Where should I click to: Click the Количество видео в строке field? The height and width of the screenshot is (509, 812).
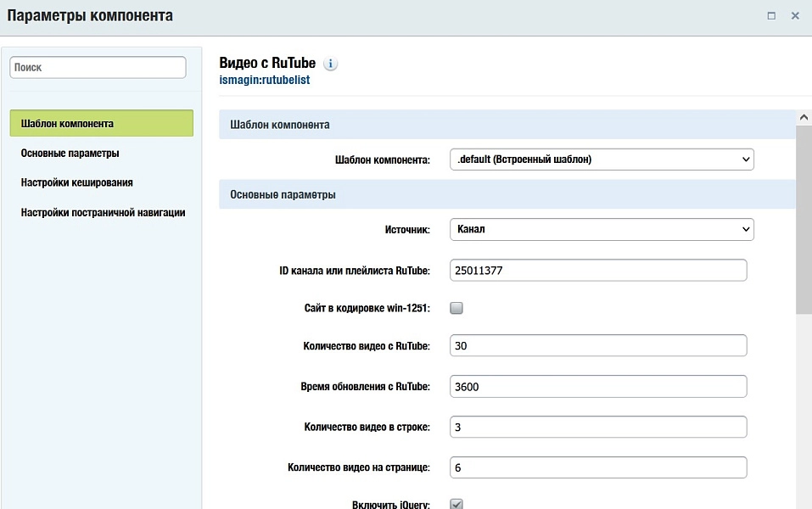coord(598,427)
